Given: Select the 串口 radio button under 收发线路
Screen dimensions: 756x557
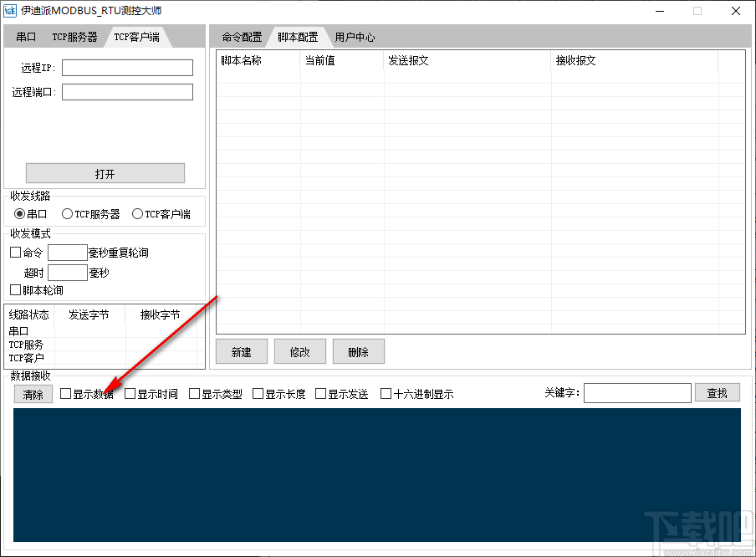Looking at the screenshot, I should (19, 213).
